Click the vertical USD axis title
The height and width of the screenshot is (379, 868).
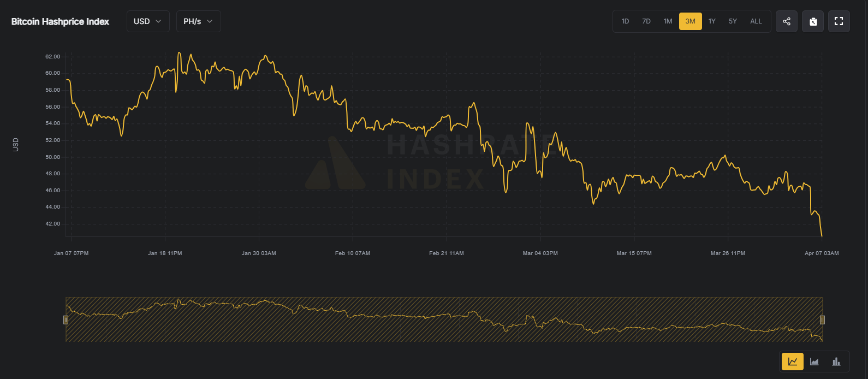(16, 145)
